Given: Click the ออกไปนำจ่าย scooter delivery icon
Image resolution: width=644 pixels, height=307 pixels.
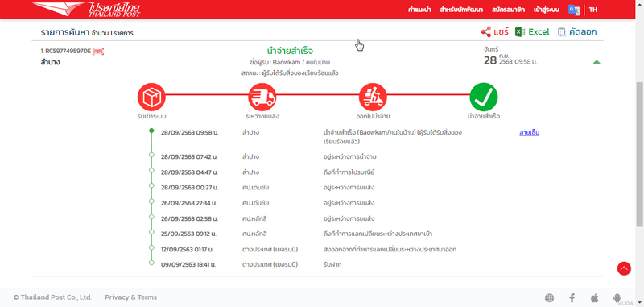Looking at the screenshot, I should [373, 97].
